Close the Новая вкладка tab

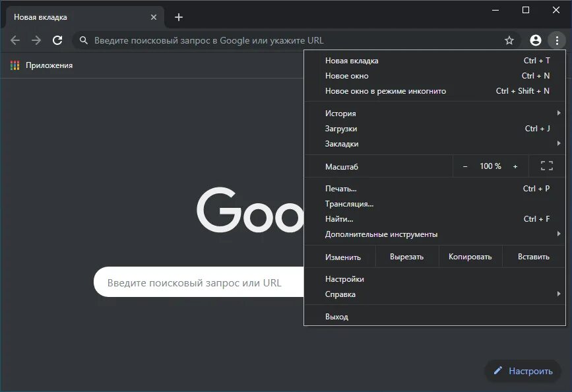[154, 17]
